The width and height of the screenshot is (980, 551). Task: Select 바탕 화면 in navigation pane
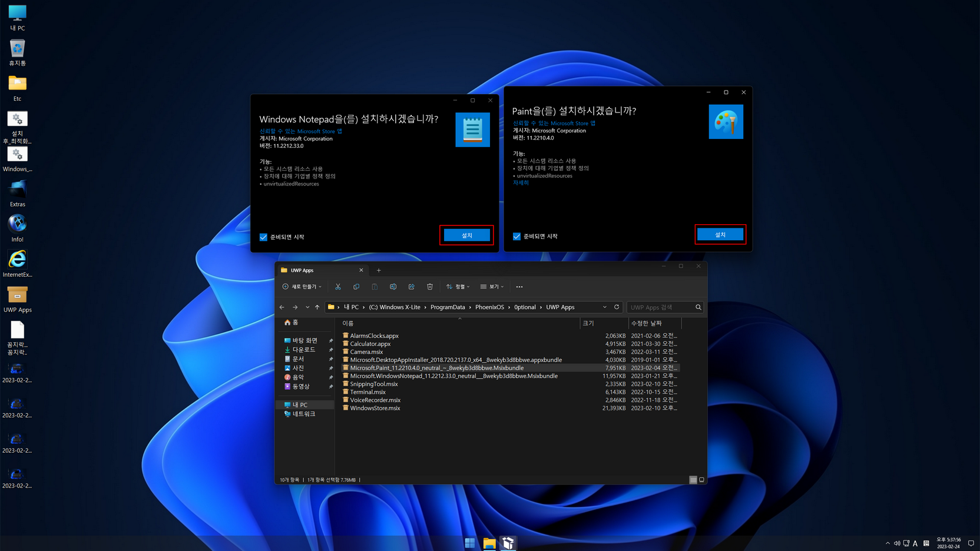pos(301,340)
